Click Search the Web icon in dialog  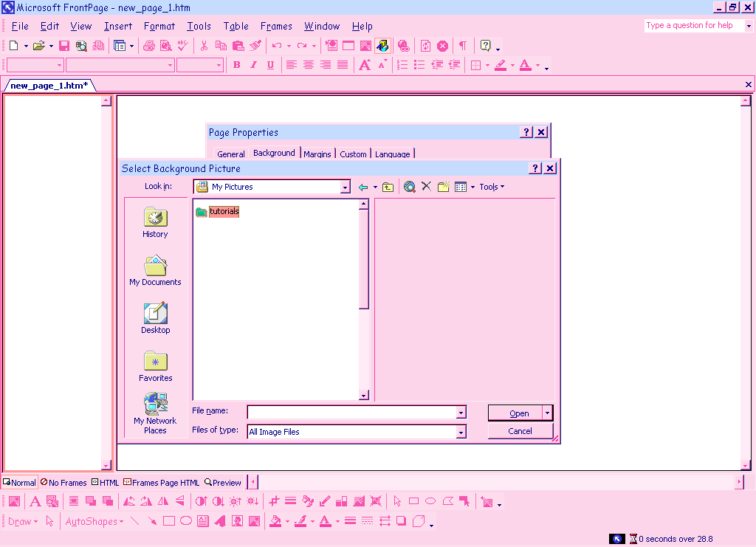pyautogui.click(x=409, y=187)
